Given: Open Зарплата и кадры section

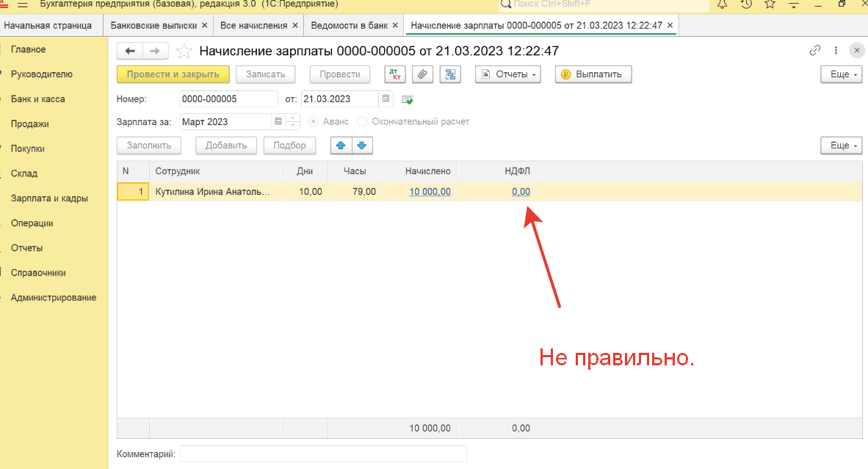Looking at the screenshot, I should 49,198.
